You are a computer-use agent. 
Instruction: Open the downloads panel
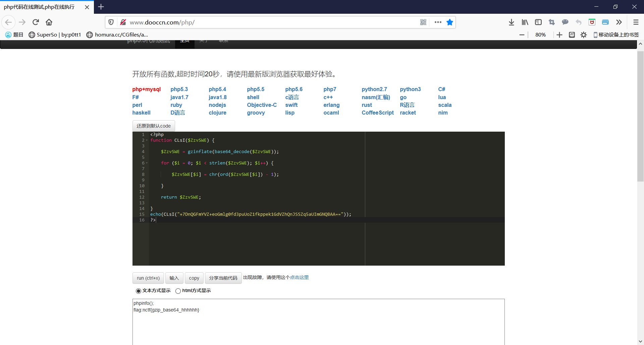tap(511, 22)
